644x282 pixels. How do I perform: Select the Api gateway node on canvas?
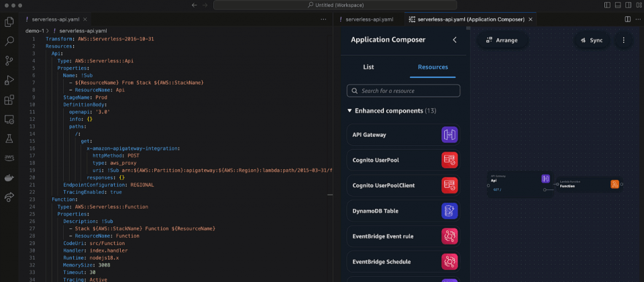[x=521, y=184]
